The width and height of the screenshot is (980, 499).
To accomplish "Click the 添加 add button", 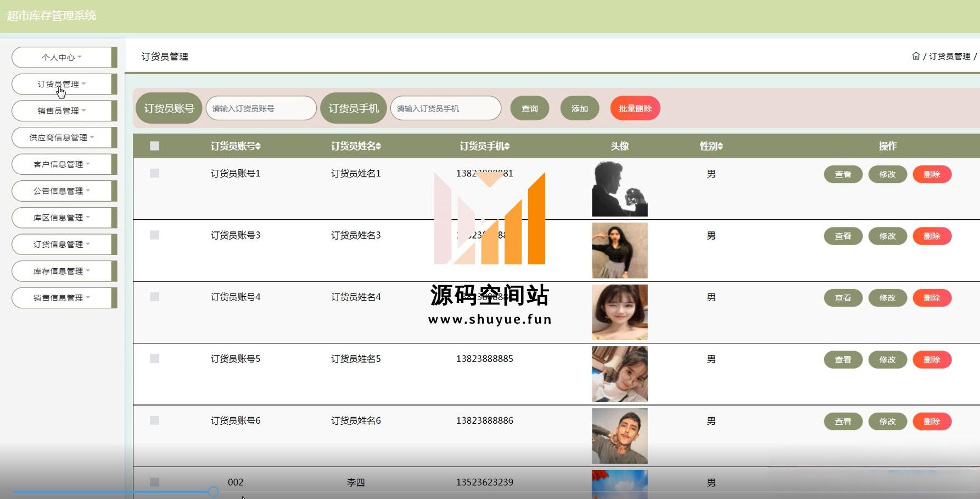I will [580, 108].
